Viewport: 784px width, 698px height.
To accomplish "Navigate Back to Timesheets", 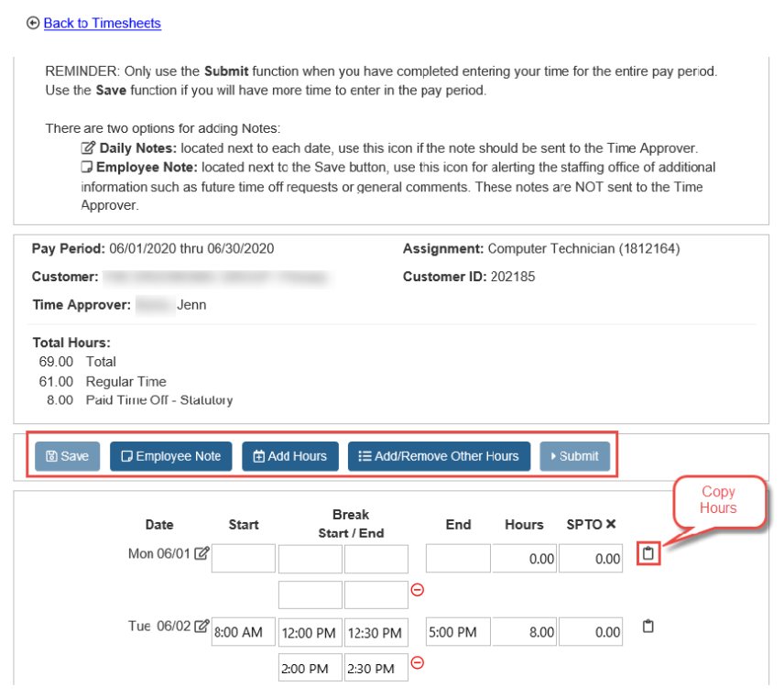I will (x=102, y=23).
